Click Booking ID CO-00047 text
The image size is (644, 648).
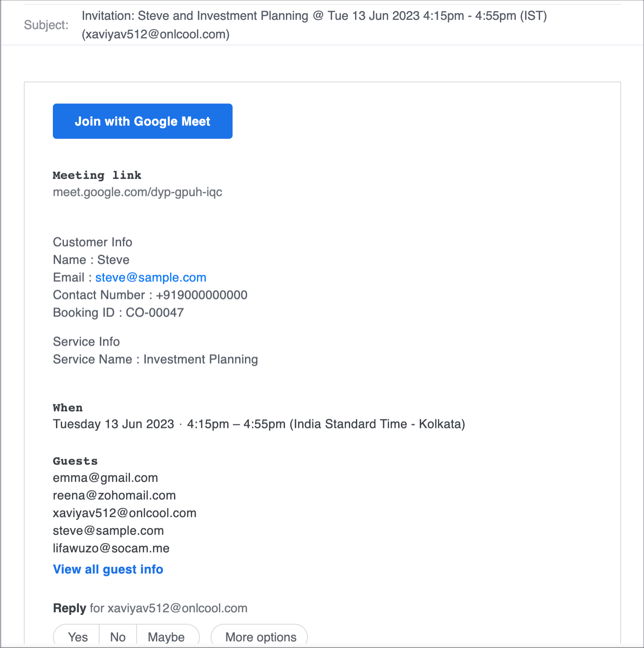[x=118, y=313]
